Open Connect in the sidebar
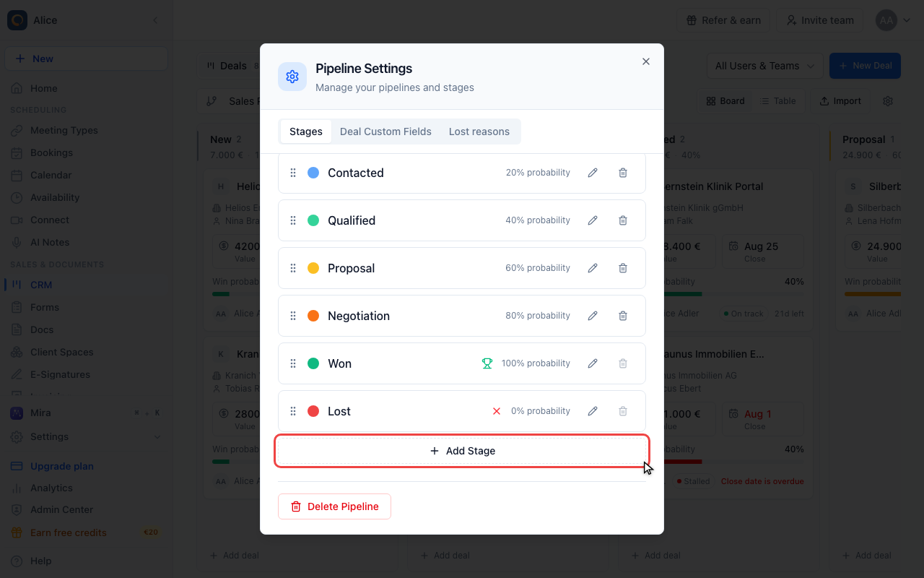 tap(87, 220)
